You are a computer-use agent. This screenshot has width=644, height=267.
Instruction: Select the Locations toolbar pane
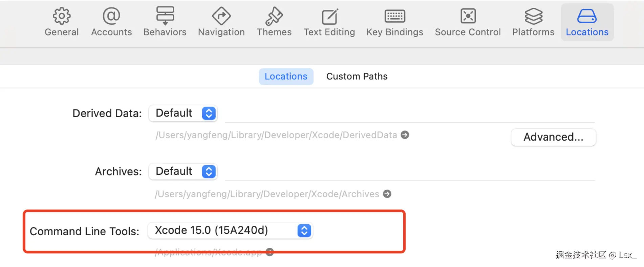tap(587, 22)
